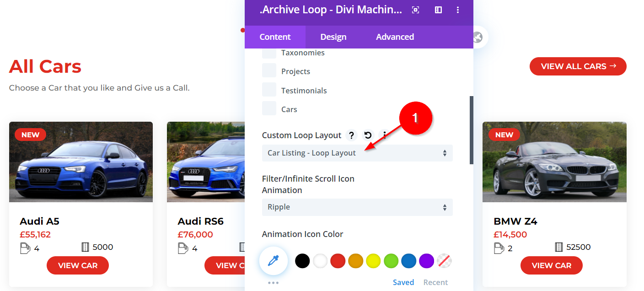This screenshot has height=291, width=644.
Task: Open the Advanced tab
Action: [395, 37]
